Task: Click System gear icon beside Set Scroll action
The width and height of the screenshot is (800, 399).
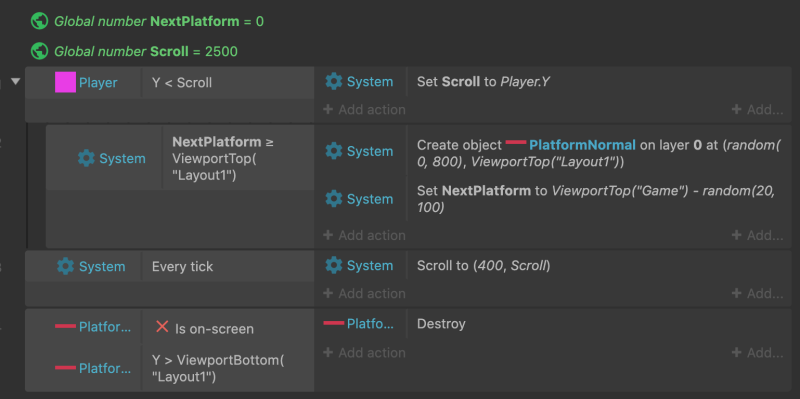Action: pyautogui.click(x=334, y=82)
